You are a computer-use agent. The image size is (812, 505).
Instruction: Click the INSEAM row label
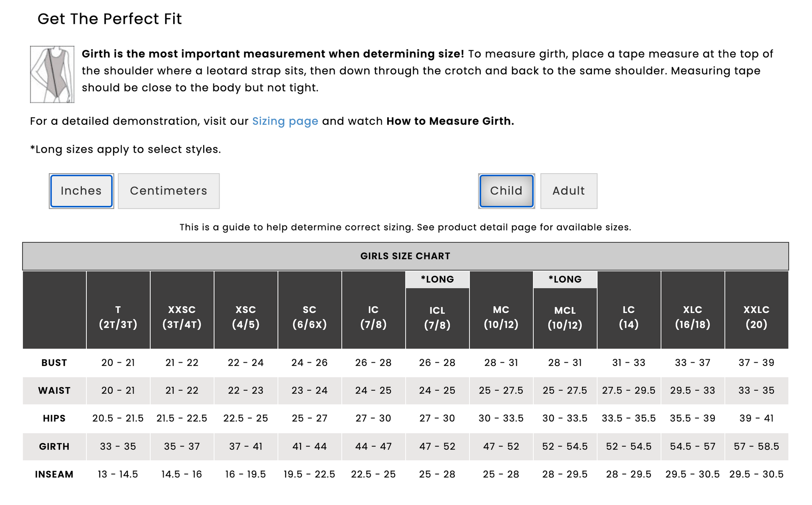54,475
